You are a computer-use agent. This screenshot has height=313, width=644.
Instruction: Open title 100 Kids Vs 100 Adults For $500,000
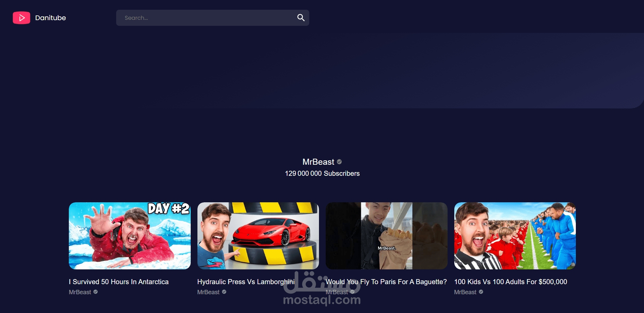click(x=511, y=282)
